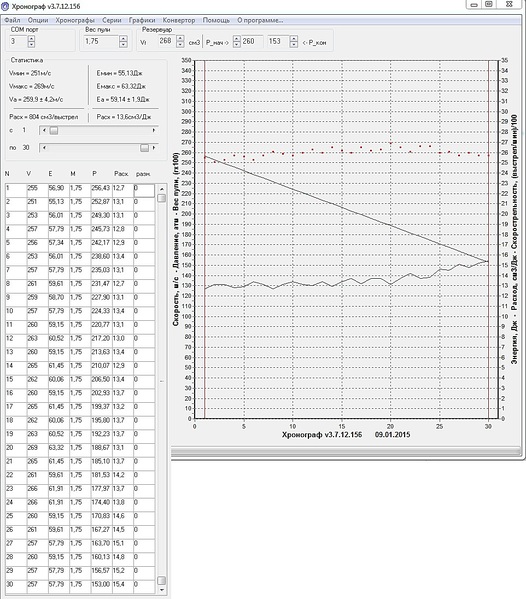Image resolution: width=526 pixels, height=599 pixels.
Task: Minimize the Хронограф window
Action: pyautogui.click(x=474, y=5)
